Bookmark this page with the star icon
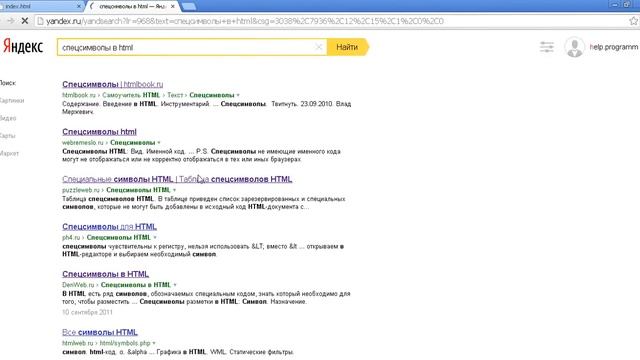 (633, 21)
